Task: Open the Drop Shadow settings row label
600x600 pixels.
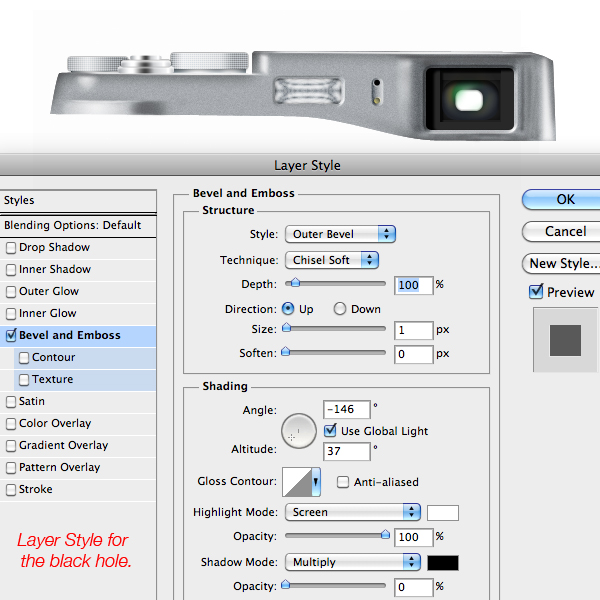Action: (54, 248)
